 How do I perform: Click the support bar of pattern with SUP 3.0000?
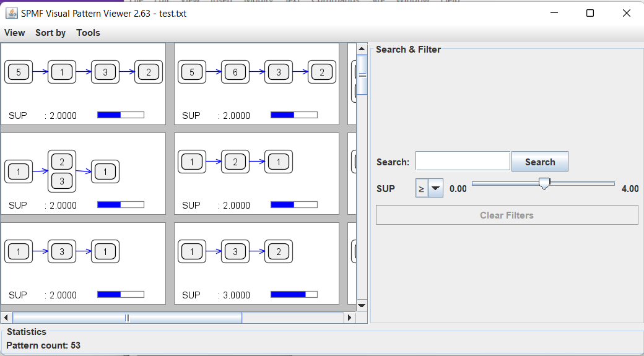(294, 295)
